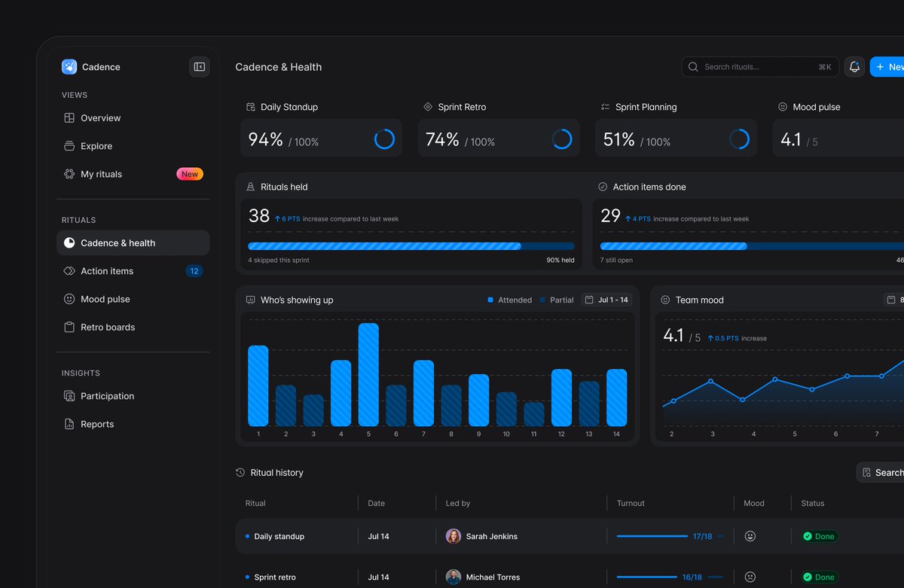Viewport: 904px width, 588px height.
Task: Click the Action items done check icon
Action: (x=603, y=187)
